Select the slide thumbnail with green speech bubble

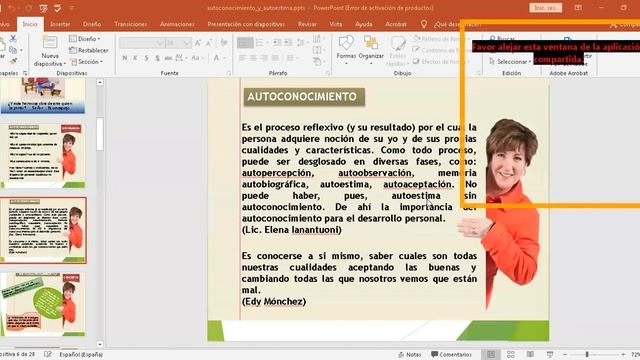click(43, 304)
